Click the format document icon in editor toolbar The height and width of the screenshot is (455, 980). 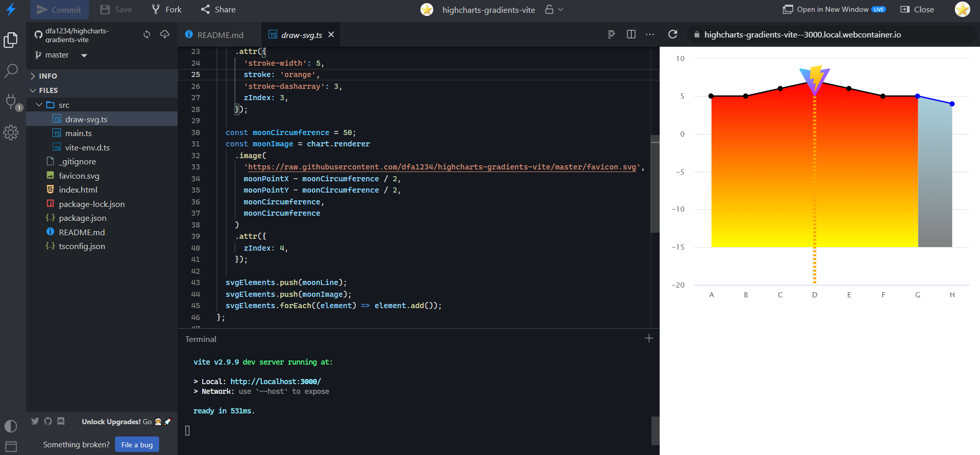tap(611, 34)
